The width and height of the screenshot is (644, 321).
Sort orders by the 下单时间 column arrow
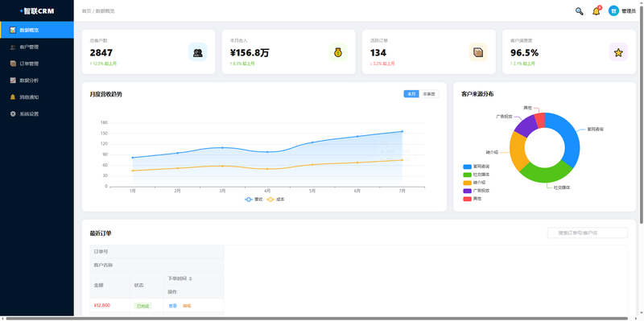[191, 278]
